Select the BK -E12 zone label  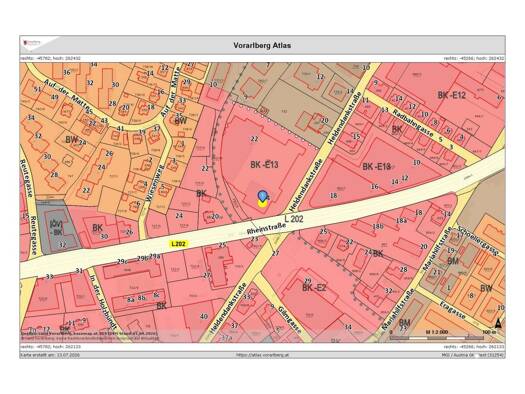[451, 95]
